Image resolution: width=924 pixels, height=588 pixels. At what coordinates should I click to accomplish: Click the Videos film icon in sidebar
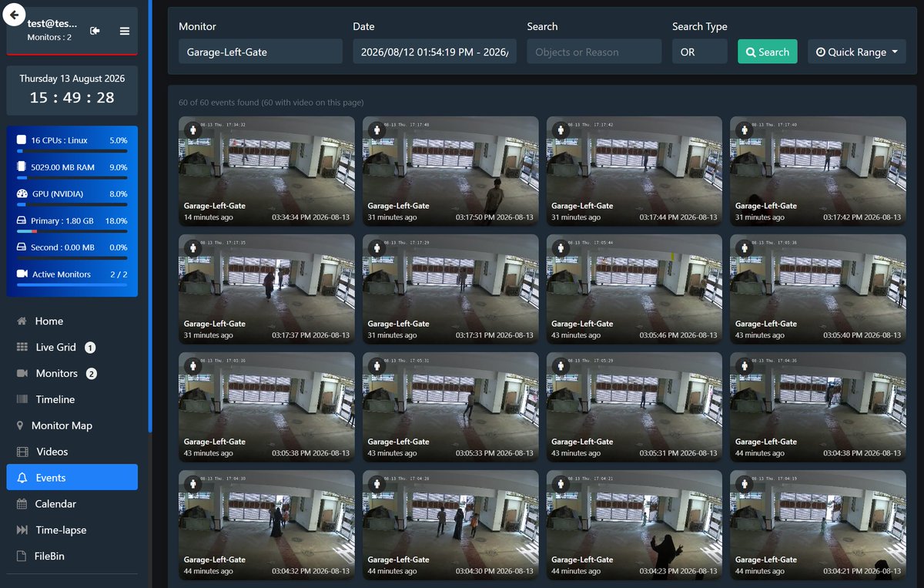(22, 452)
